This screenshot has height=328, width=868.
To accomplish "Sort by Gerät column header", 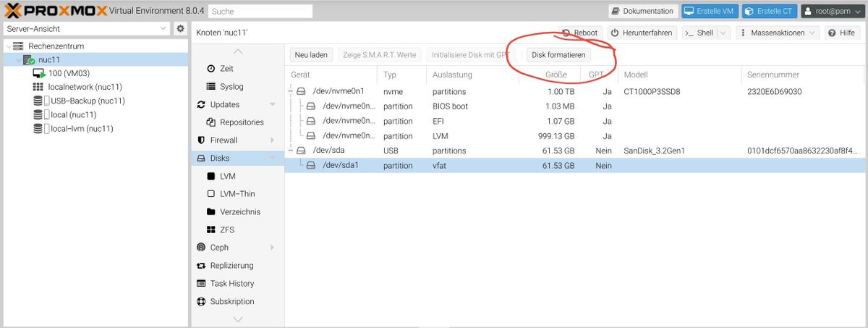I will point(331,75).
